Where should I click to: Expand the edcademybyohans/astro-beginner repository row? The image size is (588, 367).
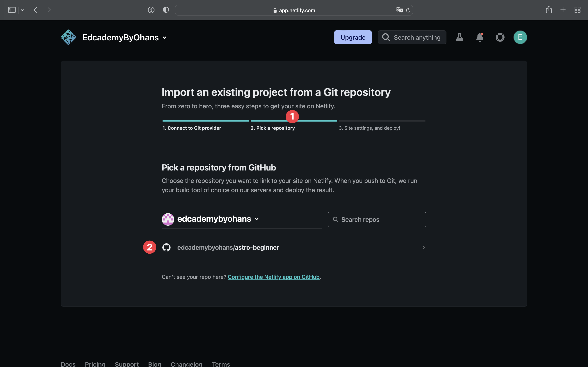coord(423,247)
